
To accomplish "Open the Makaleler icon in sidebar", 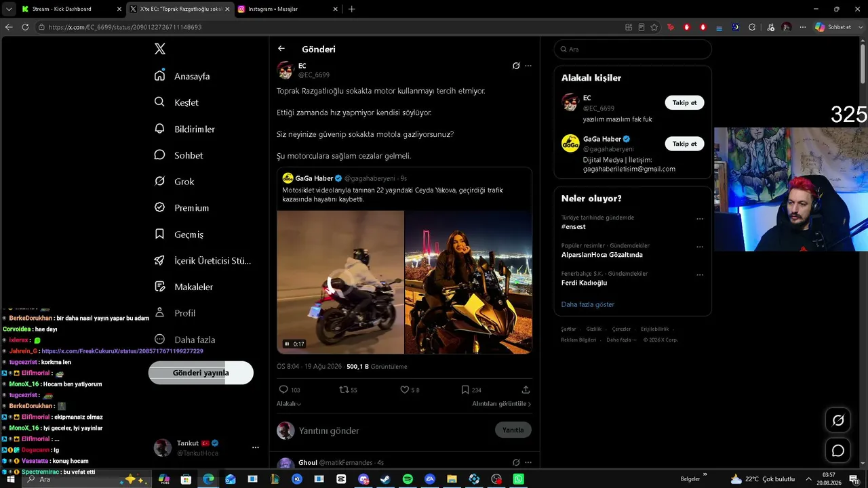I will click(159, 287).
